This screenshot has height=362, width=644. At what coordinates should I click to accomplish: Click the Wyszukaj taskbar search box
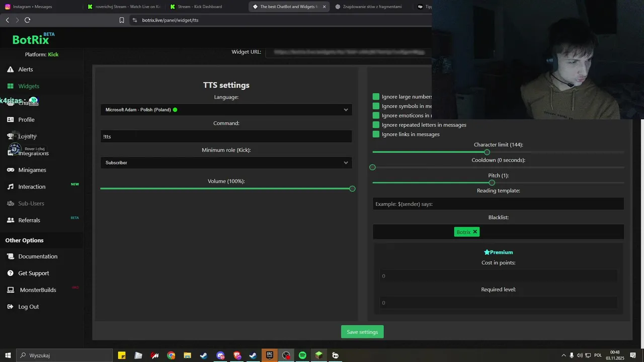(x=64, y=355)
